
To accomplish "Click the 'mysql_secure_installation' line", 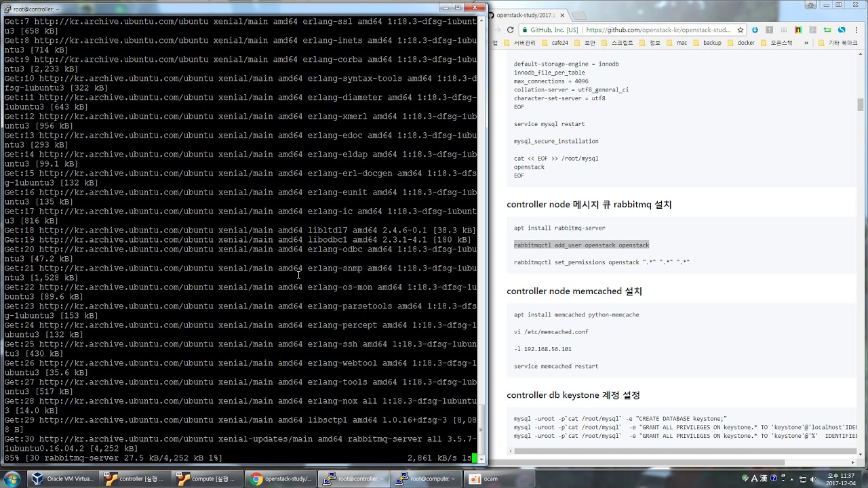I will click(556, 141).
